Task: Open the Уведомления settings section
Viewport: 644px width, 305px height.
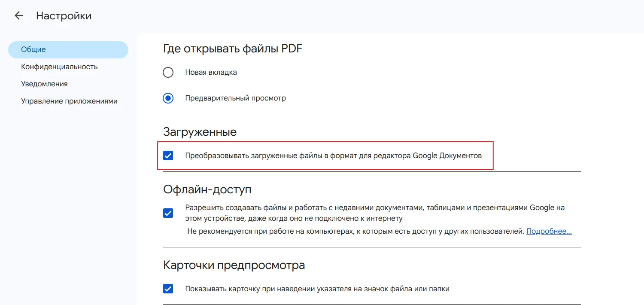Action: click(x=44, y=84)
